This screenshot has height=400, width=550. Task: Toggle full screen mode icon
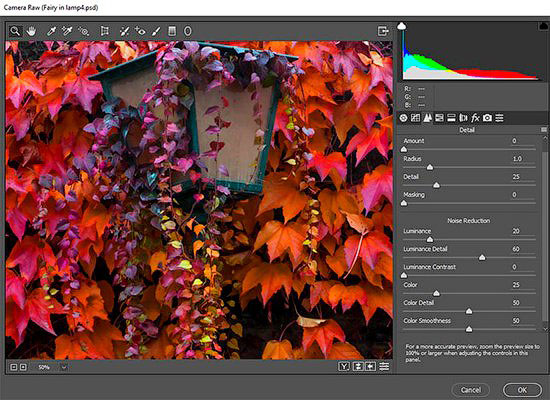tap(383, 31)
